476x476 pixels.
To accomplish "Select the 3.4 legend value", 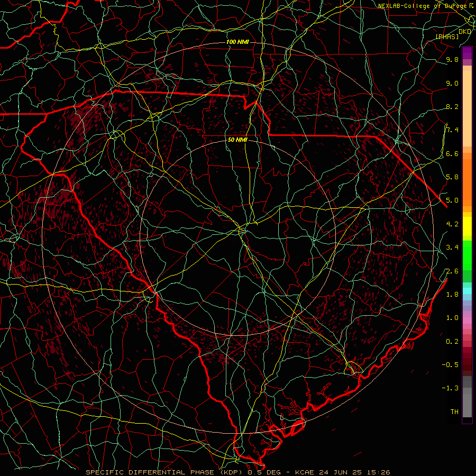I will coord(452,247).
